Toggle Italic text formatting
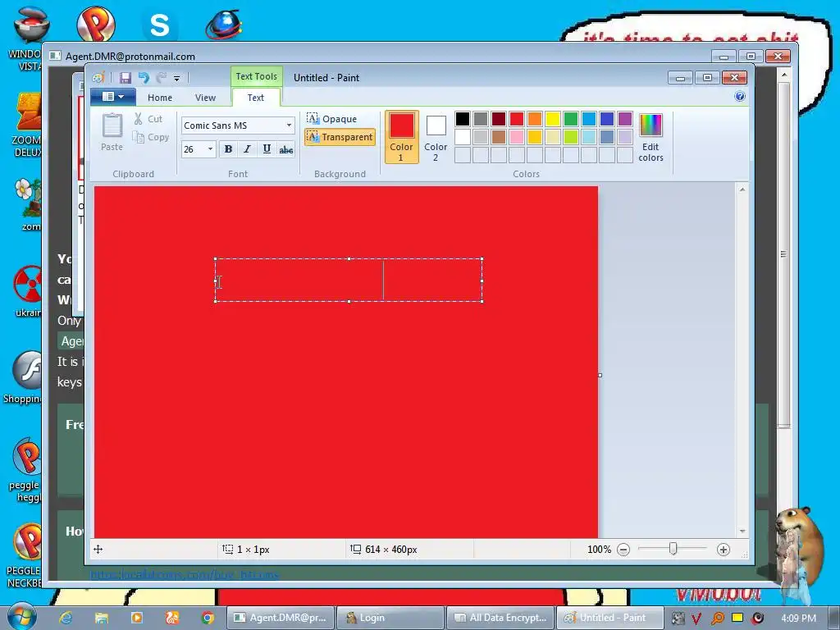 pos(247,149)
